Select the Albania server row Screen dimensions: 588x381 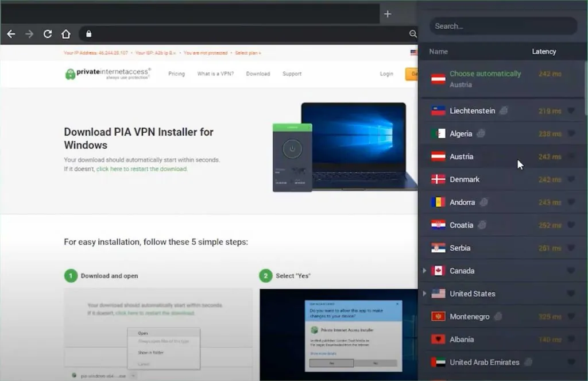coord(502,339)
